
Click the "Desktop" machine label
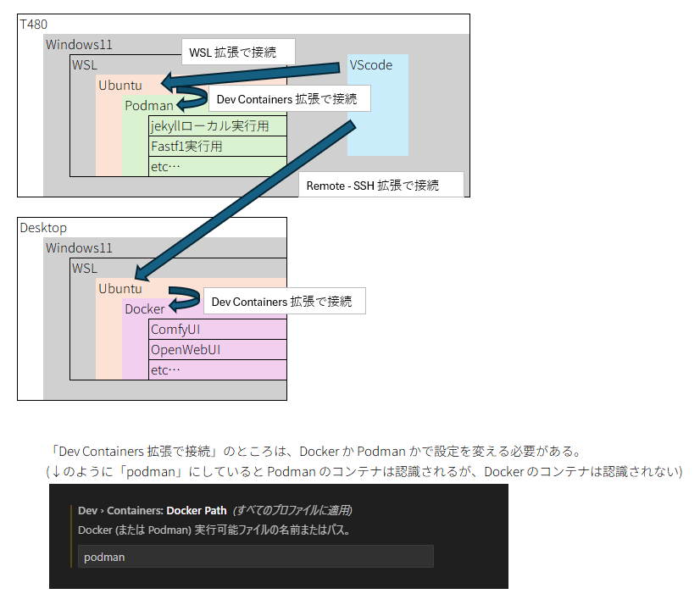[x=43, y=228]
